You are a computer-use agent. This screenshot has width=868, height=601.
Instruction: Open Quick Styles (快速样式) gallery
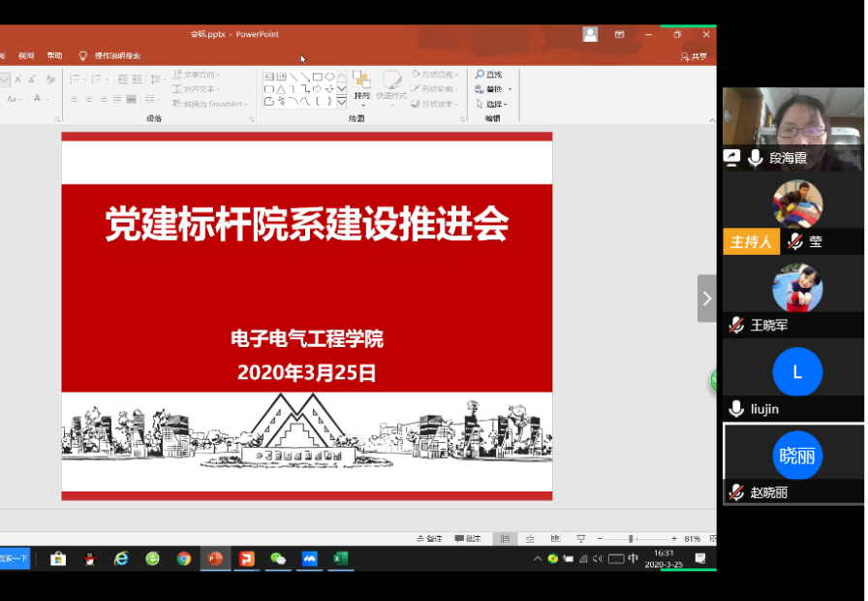point(391,85)
